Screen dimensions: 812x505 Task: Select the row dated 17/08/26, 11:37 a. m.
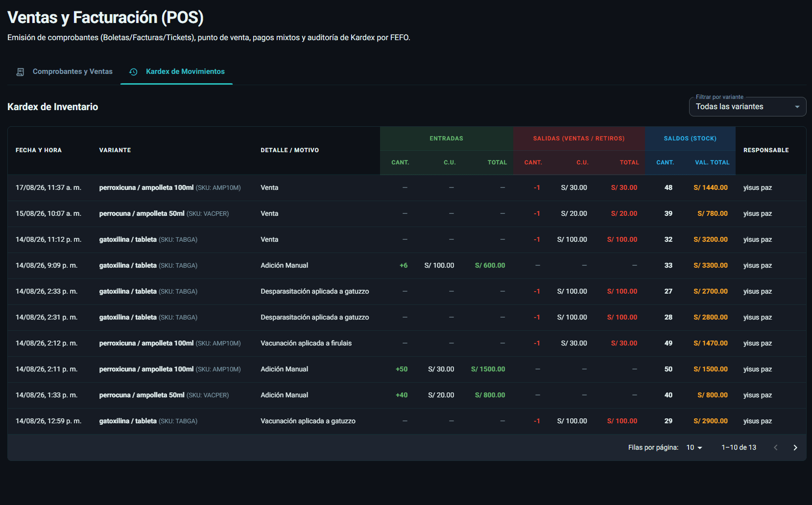pyautogui.click(x=406, y=187)
